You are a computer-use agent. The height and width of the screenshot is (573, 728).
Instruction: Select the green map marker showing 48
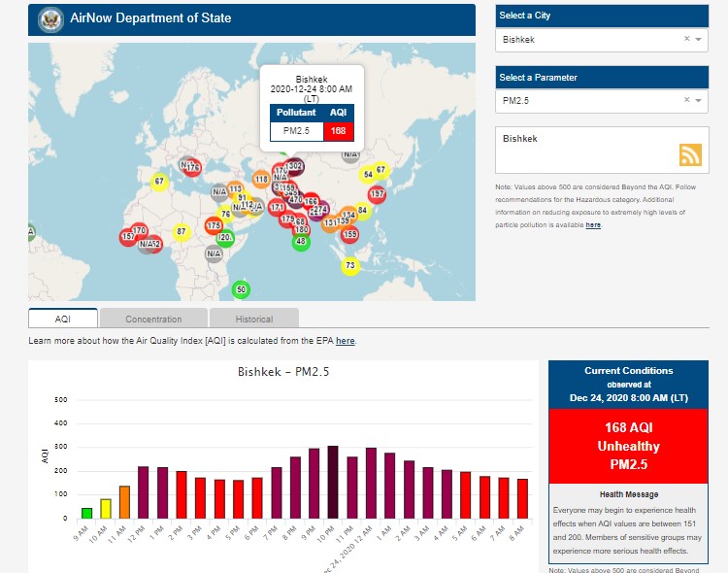coord(301,242)
